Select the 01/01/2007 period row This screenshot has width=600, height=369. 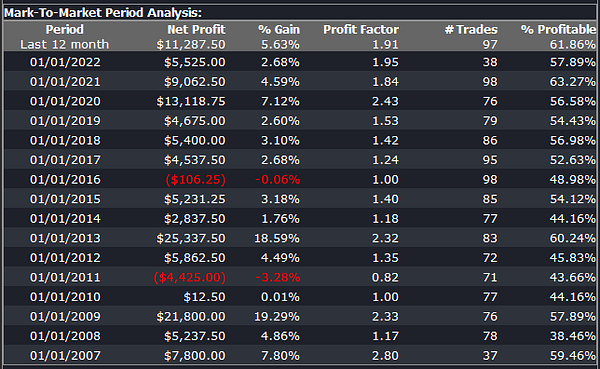tap(300, 356)
